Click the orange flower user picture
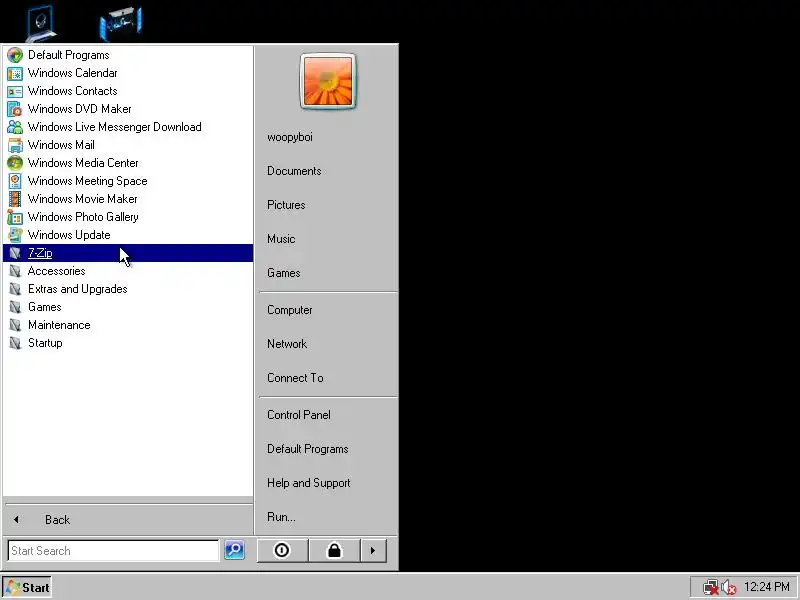Viewport: 800px width, 600px height. (x=328, y=81)
